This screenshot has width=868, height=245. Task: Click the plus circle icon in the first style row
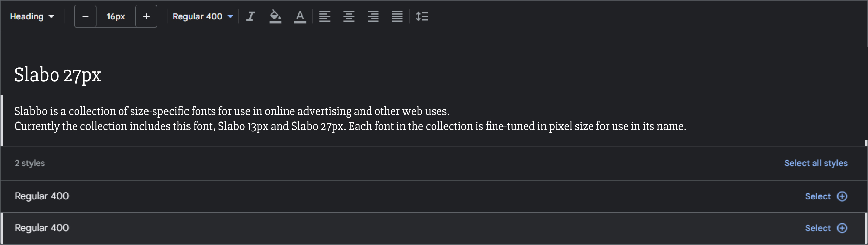point(842,196)
